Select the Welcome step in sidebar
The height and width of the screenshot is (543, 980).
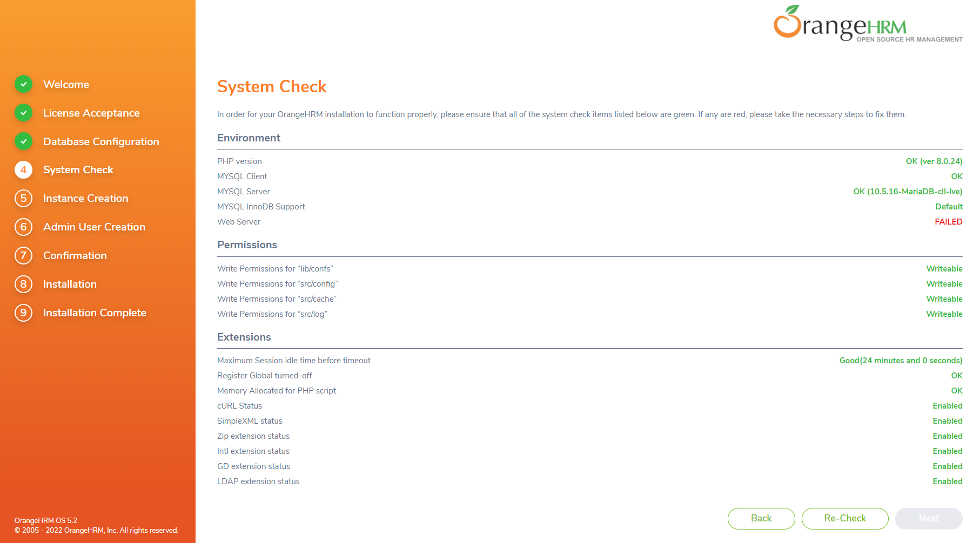click(x=66, y=84)
